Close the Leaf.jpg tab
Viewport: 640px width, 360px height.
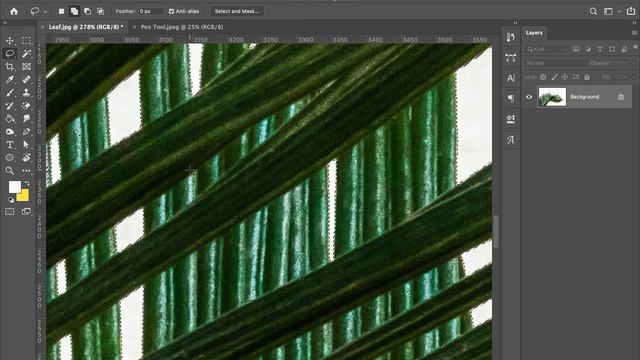click(42, 27)
